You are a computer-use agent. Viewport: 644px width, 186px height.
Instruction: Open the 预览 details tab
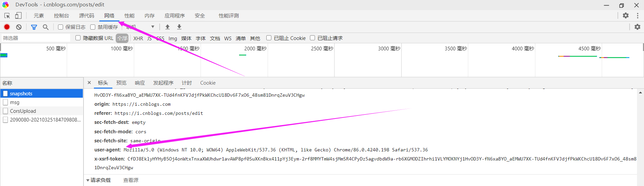(x=121, y=83)
